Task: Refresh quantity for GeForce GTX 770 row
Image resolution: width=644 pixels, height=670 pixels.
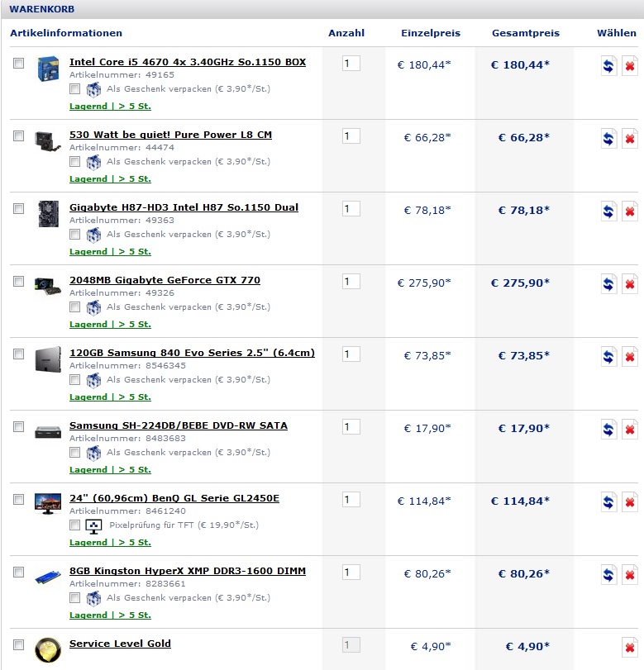Action: [608, 283]
